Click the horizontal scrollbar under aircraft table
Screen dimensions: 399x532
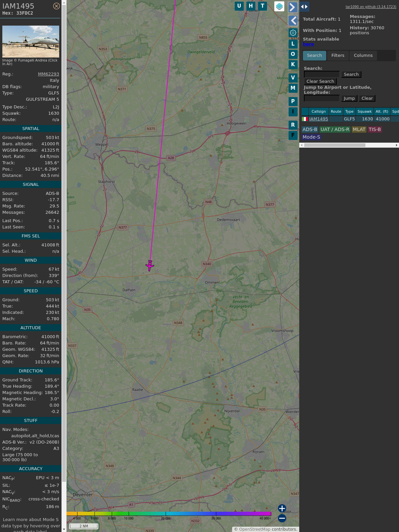point(334,145)
